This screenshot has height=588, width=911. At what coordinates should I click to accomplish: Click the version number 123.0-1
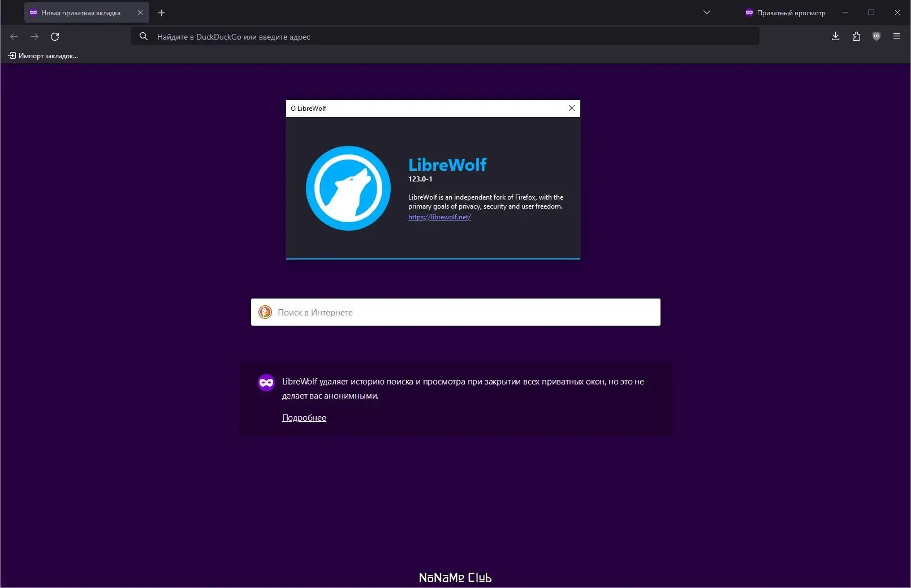[x=420, y=179]
